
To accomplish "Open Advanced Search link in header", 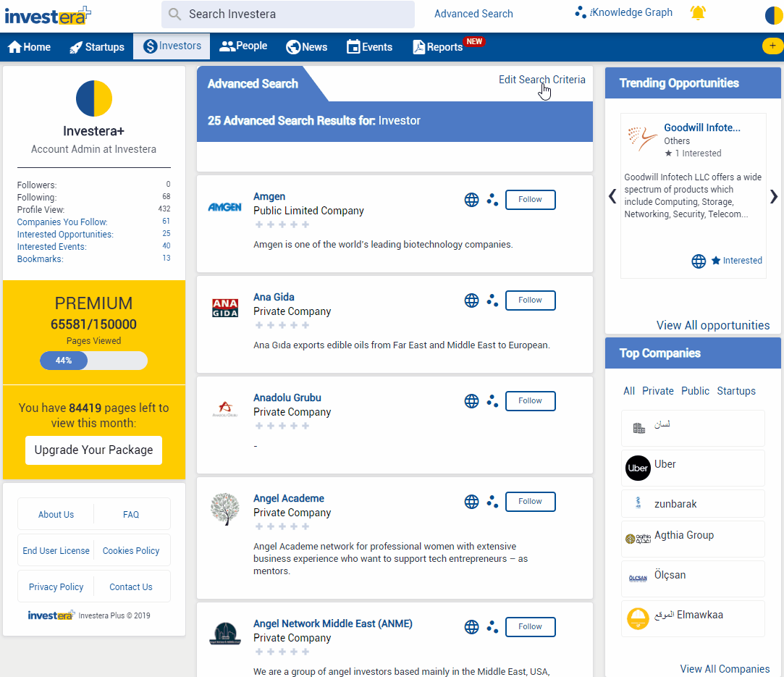I will [473, 14].
